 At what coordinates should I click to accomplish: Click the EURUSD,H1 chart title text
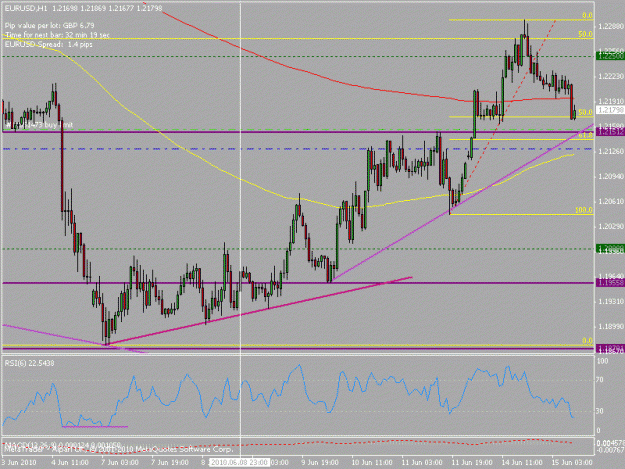pos(26,8)
